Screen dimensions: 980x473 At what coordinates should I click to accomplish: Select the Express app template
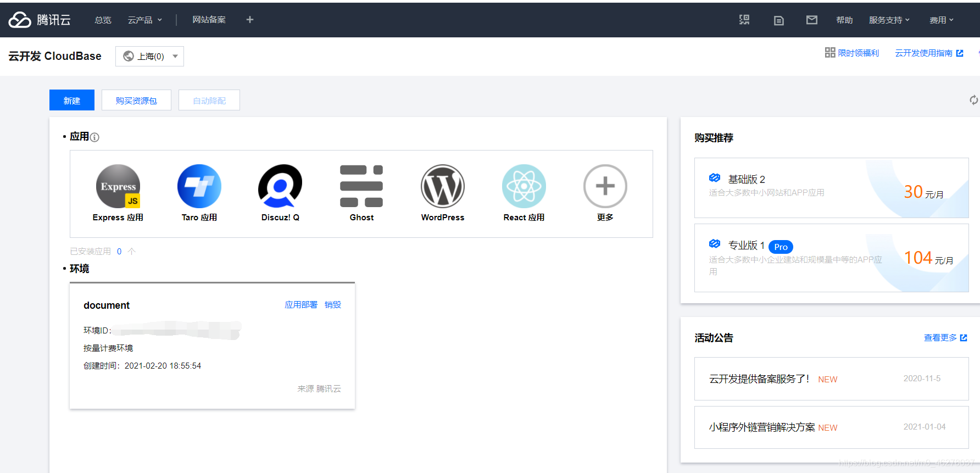pos(118,193)
